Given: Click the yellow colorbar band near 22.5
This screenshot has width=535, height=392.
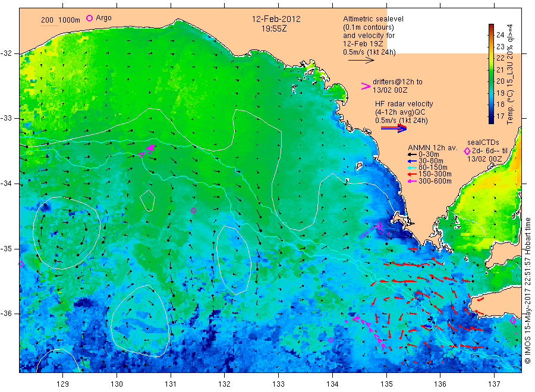Looking at the screenshot, I should pos(491,52).
